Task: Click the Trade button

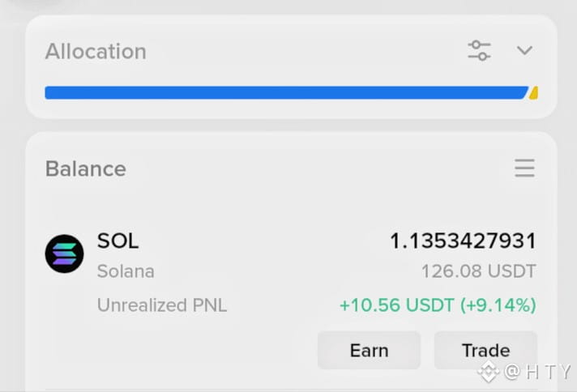Action: [x=485, y=350]
